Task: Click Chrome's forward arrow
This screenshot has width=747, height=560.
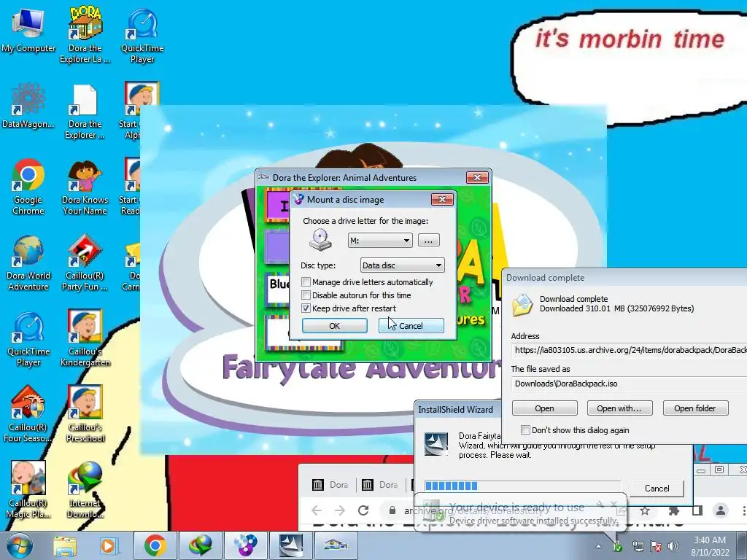Action: click(340, 510)
